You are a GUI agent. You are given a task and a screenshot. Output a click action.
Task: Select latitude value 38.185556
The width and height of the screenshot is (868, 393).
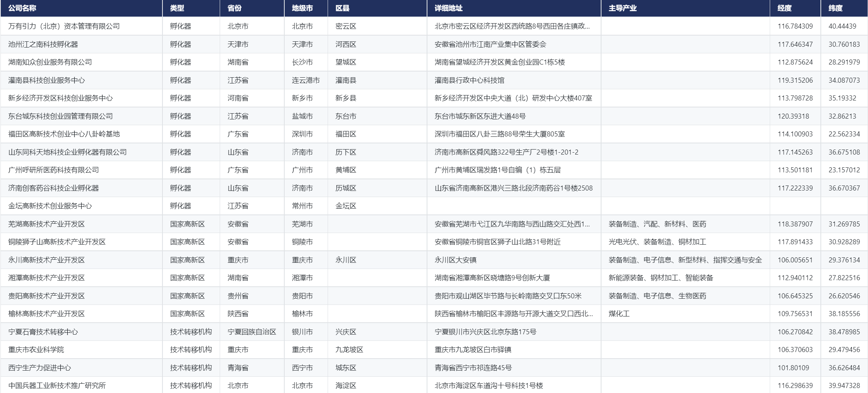[x=844, y=314]
